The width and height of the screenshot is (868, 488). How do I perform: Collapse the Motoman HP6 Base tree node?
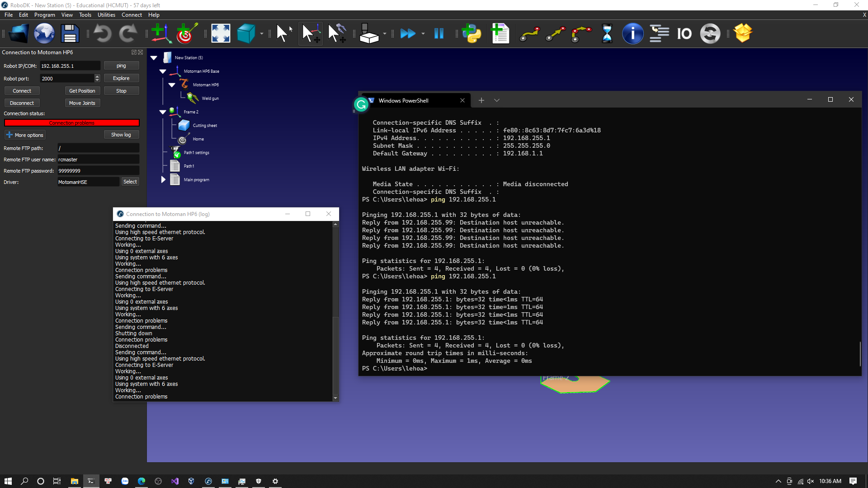click(163, 71)
